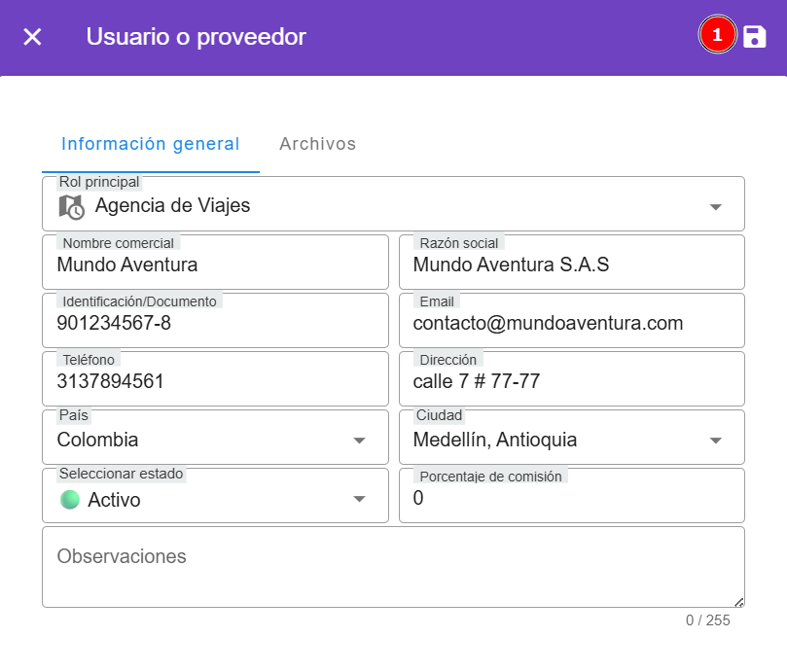Select the Información general tab
The height and width of the screenshot is (672, 787).
point(151,144)
